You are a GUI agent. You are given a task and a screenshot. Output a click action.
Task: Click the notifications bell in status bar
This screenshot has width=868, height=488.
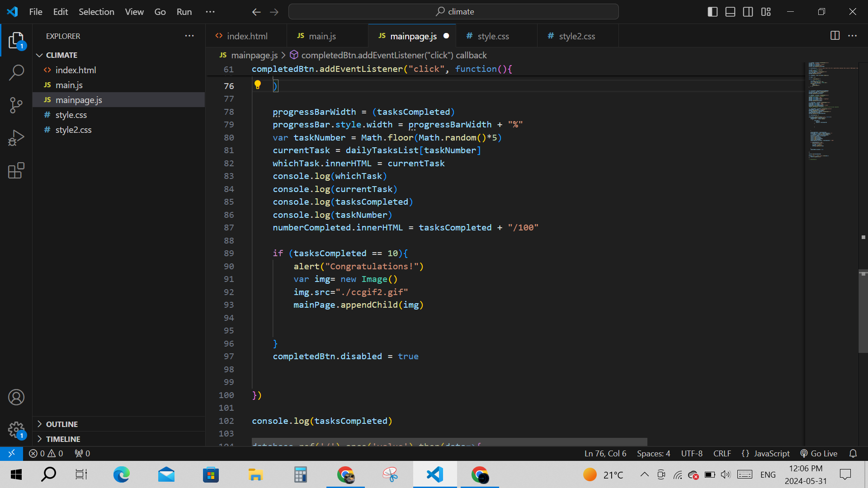[x=853, y=453]
